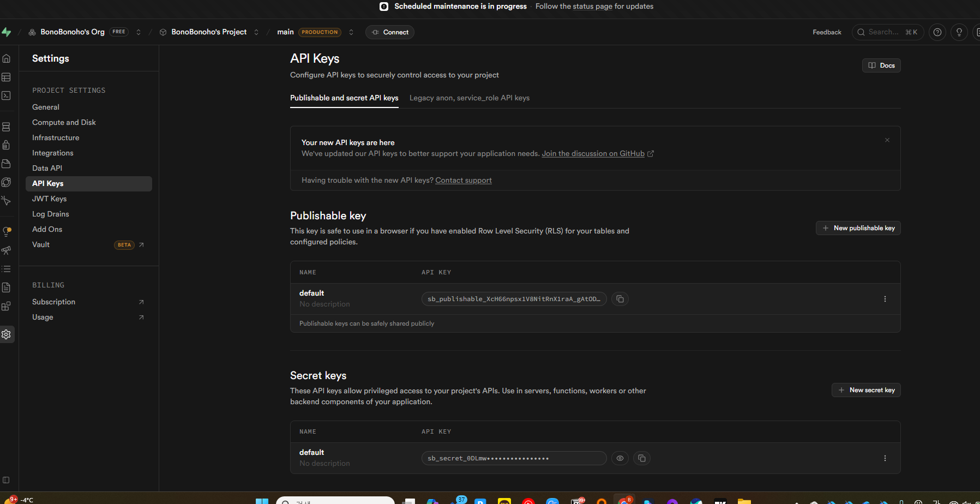
Task: Follow the Contact support link
Action: tap(464, 181)
